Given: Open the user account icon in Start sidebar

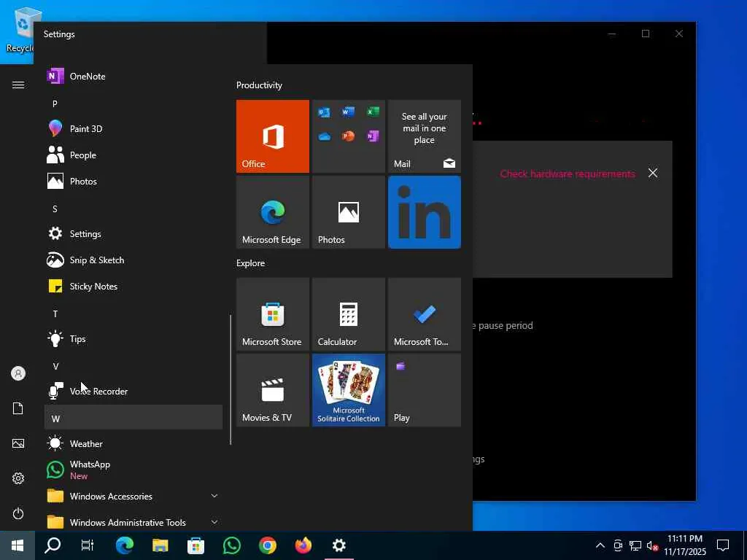Looking at the screenshot, I should coord(18,373).
